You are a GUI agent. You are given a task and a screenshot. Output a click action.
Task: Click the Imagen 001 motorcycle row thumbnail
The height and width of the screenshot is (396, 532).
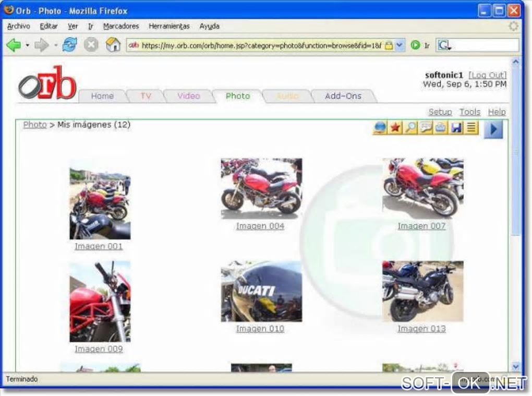[100, 199]
